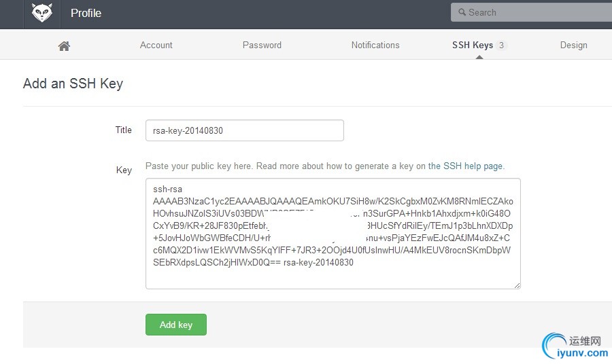Click the textarea resize handle

pyautogui.click(x=517, y=285)
